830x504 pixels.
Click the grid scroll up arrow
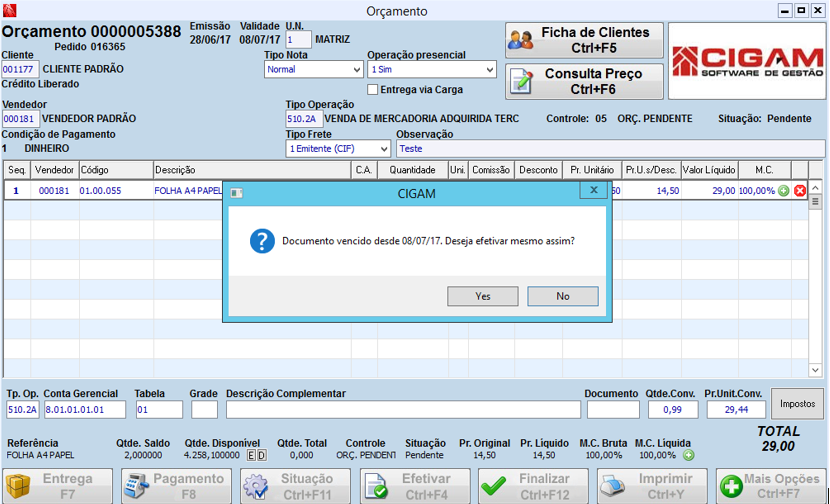pyautogui.click(x=815, y=187)
